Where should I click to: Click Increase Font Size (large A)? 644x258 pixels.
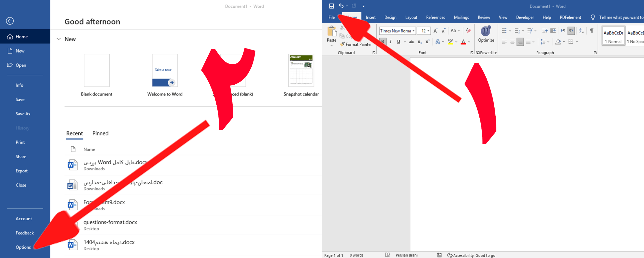tap(436, 31)
